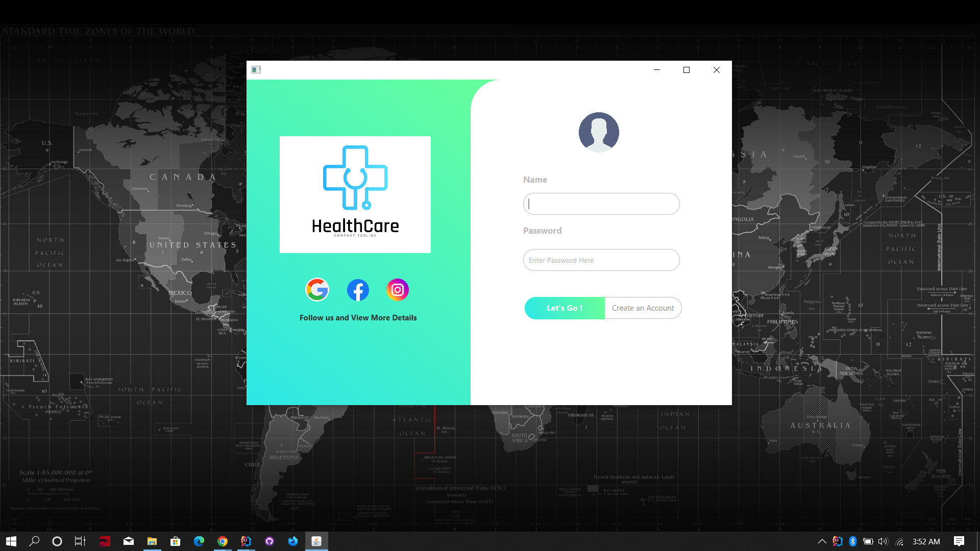The width and height of the screenshot is (980, 551).
Task: Launch Google Chrome from the taskbar
Action: [223, 541]
